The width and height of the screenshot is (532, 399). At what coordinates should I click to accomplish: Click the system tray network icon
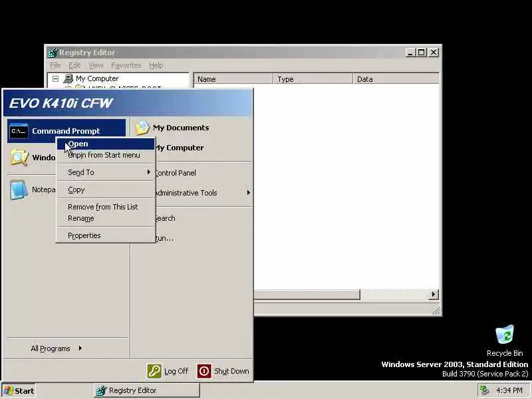485,390
